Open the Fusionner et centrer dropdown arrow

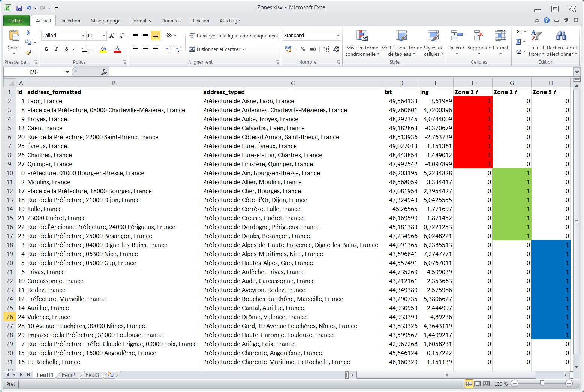[244, 49]
